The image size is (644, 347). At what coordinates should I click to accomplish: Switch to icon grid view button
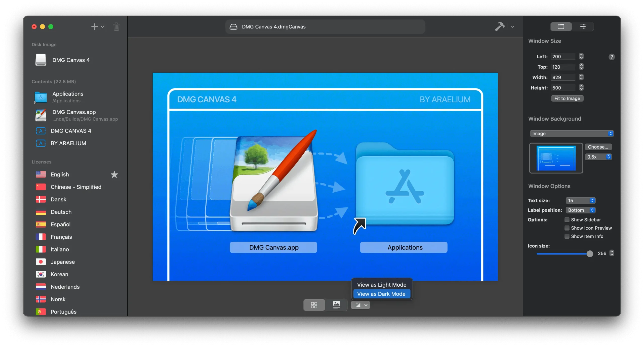(x=314, y=305)
